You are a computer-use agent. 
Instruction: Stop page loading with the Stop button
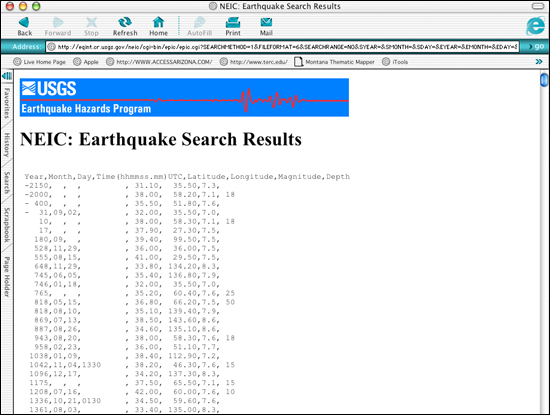point(91,26)
